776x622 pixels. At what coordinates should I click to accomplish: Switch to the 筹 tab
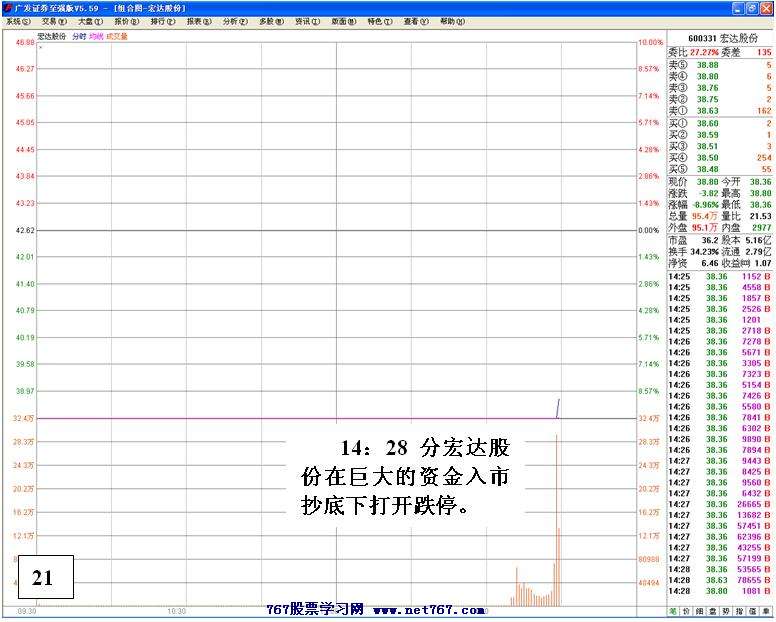766,612
